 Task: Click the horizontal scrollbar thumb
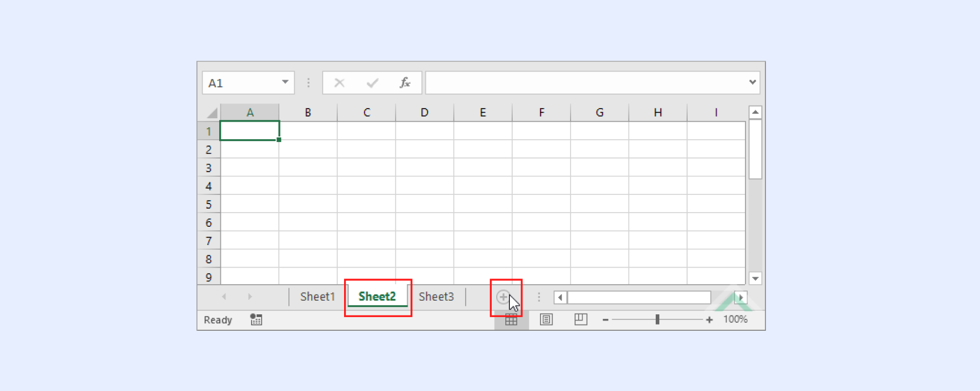639,297
